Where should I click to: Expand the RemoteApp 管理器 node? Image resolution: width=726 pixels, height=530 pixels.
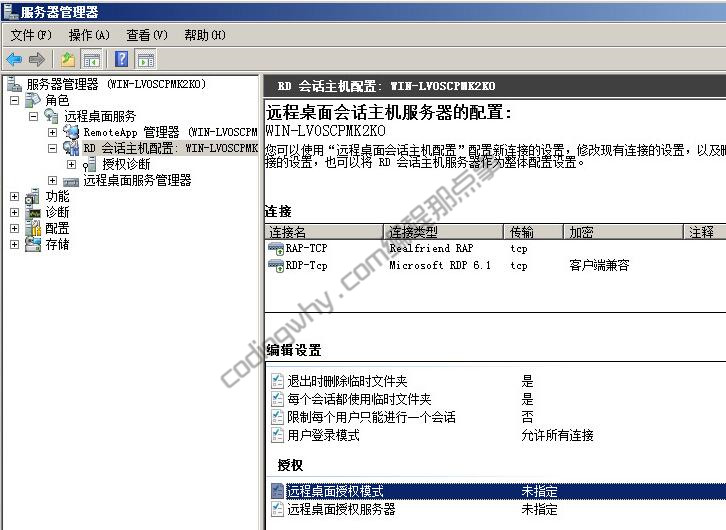pyautogui.click(x=52, y=132)
